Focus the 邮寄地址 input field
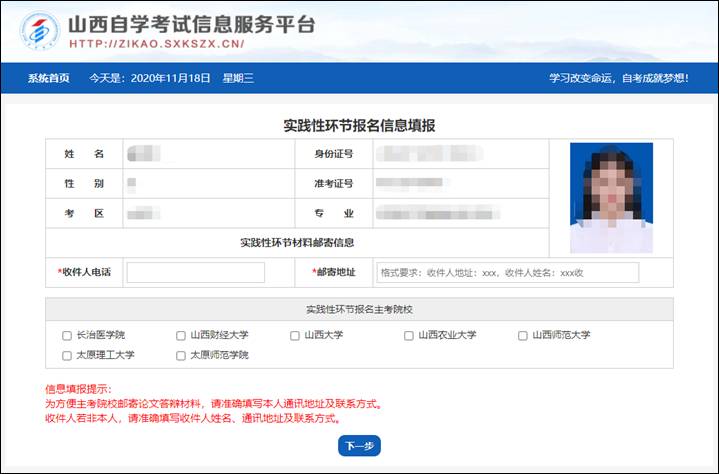Screen dimensions: 719x474 (507, 272)
